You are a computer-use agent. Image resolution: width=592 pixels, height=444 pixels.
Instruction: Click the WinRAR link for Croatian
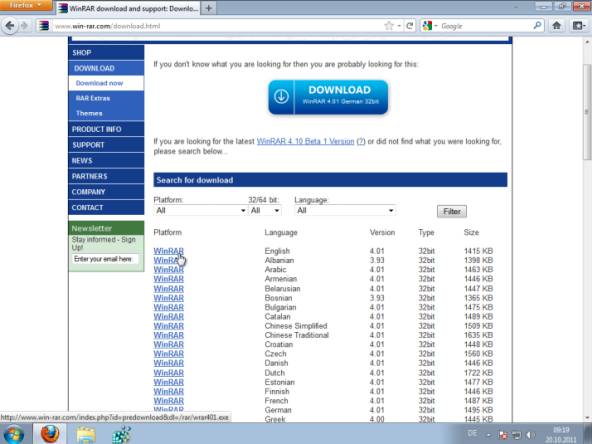point(168,345)
